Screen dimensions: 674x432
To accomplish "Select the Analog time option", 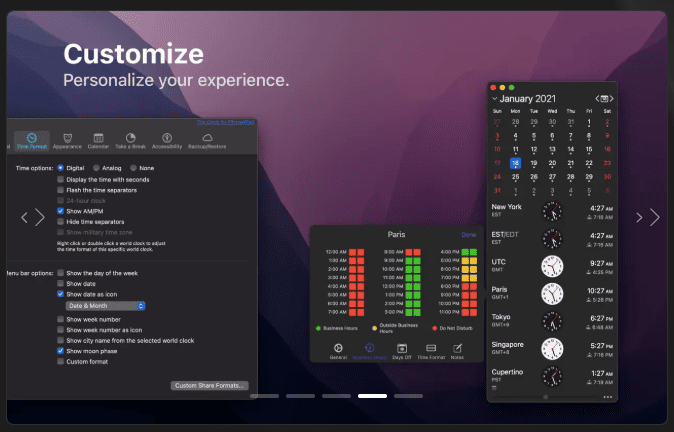I will (x=96, y=168).
